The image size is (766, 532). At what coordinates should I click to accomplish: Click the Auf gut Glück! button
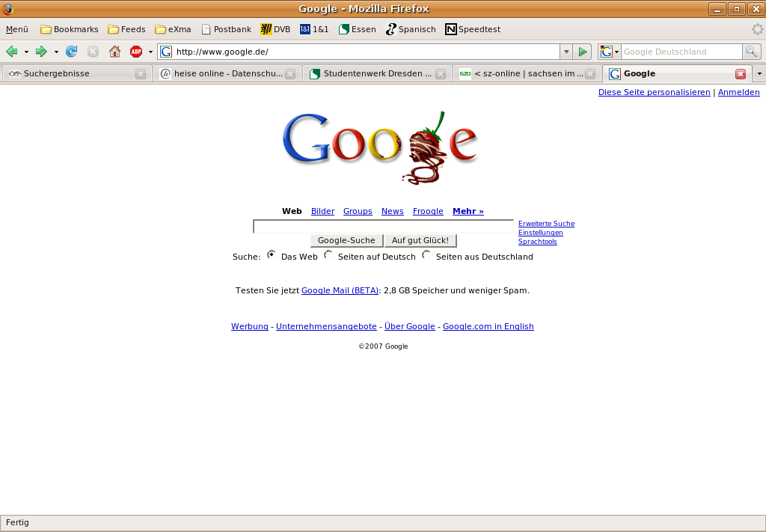click(x=420, y=240)
